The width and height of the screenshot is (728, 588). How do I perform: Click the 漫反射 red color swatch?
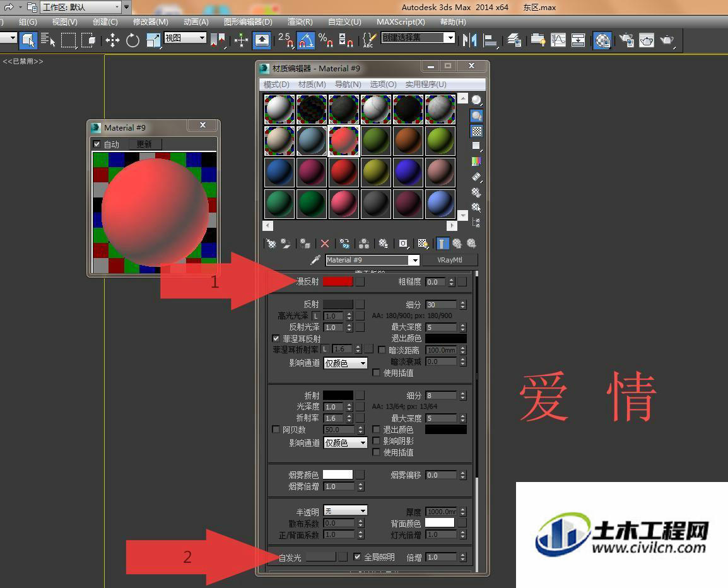pyautogui.click(x=338, y=281)
